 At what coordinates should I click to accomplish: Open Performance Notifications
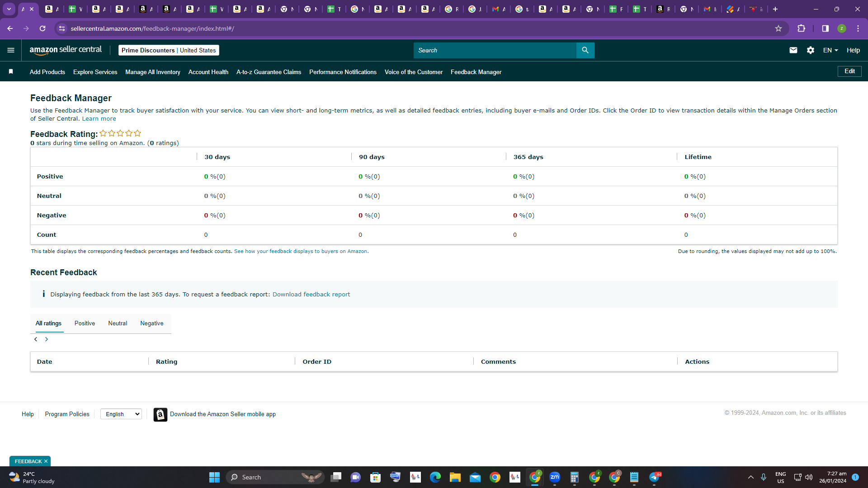[343, 72]
